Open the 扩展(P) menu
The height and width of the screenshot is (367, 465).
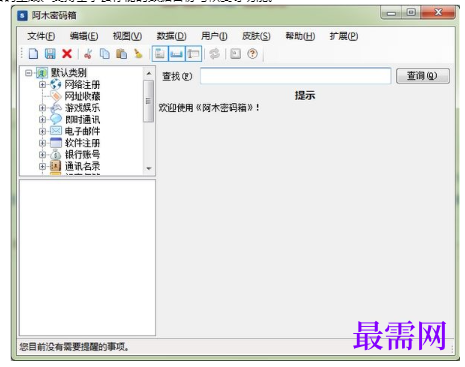pyautogui.click(x=344, y=36)
